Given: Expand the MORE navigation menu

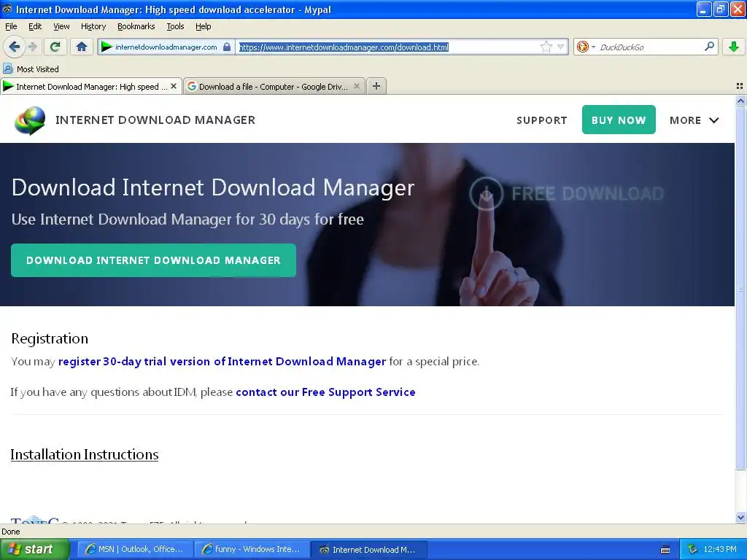Looking at the screenshot, I should point(694,120).
